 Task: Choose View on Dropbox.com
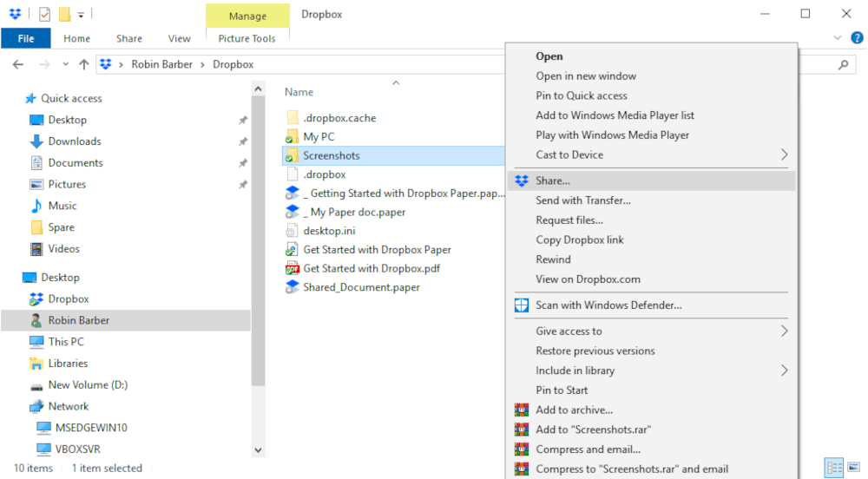[x=651, y=279]
